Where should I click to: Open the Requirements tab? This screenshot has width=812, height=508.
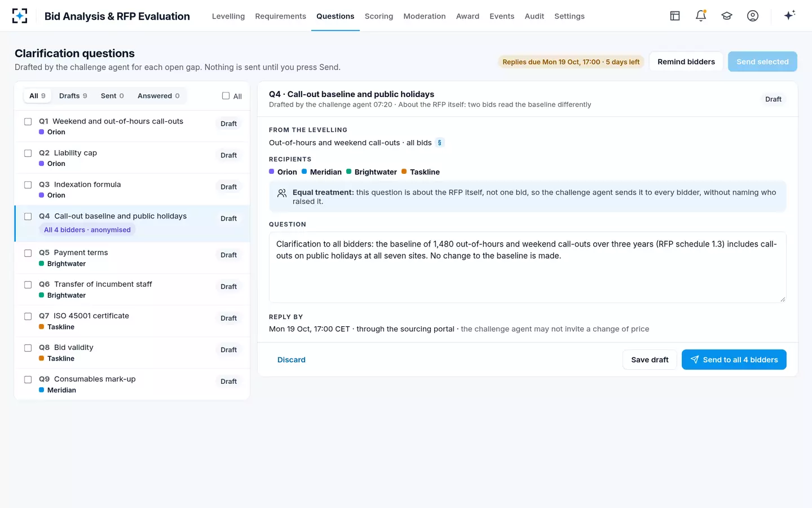(x=280, y=16)
